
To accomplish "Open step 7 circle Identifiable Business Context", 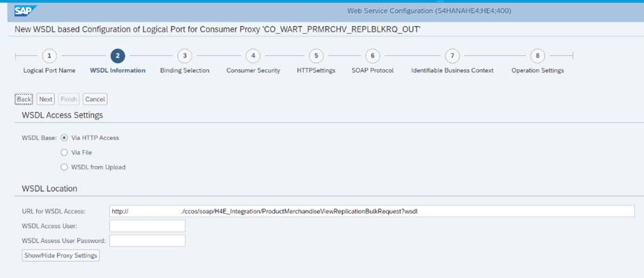I will [452, 55].
